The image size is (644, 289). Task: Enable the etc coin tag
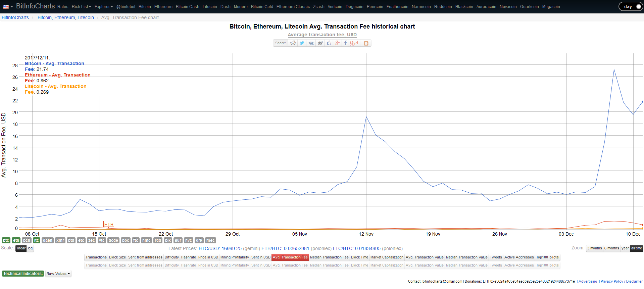pyautogui.click(x=81, y=240)
